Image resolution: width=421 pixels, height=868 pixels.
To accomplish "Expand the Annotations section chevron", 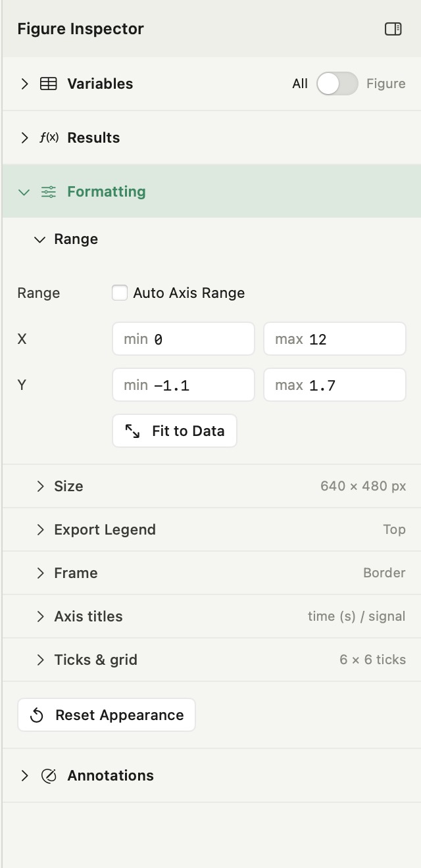I will coord(24,775).
